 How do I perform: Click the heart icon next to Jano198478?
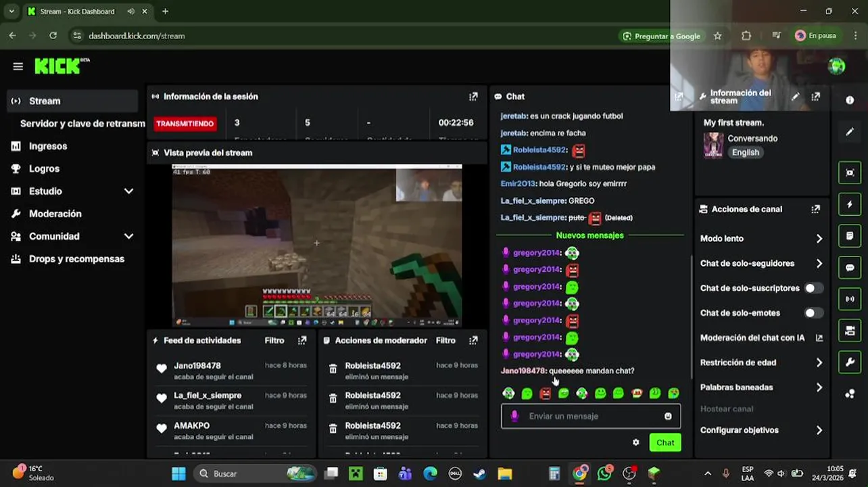tap(162, 369)
